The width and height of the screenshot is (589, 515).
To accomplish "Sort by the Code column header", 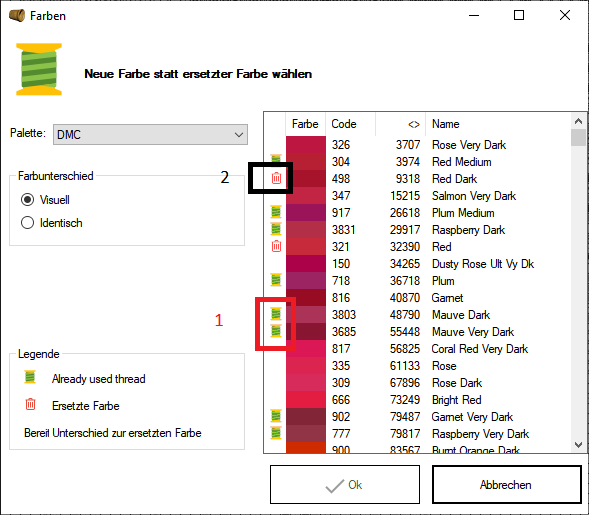I will 350,124.
